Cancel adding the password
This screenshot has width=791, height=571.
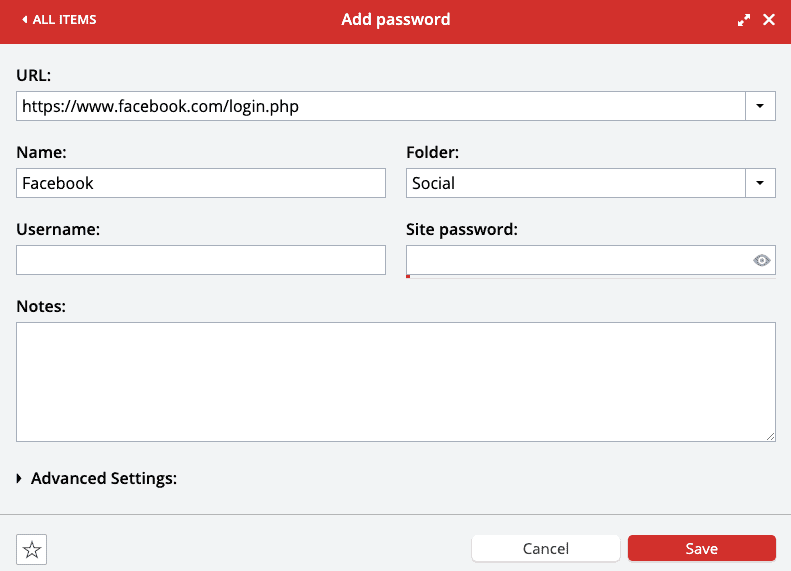[546, 548]
